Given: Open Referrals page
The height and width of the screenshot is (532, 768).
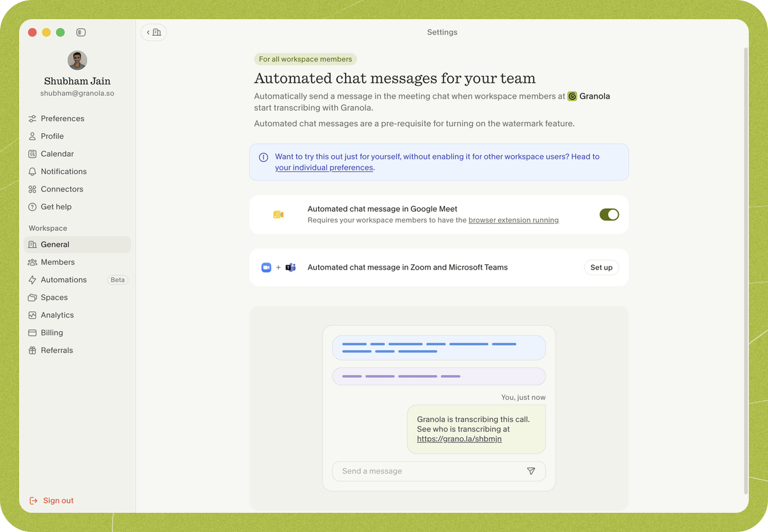Looking at the screenshot, I should [x=77, y=350].
